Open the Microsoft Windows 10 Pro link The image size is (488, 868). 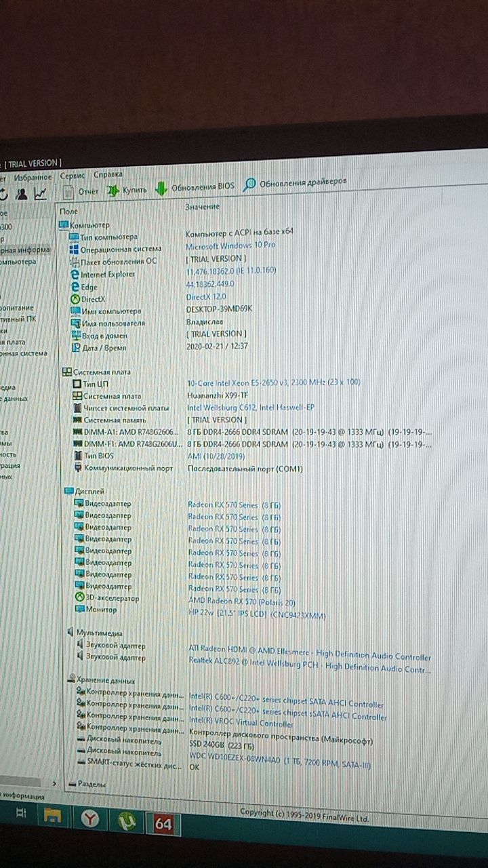[x=230, y=245]
